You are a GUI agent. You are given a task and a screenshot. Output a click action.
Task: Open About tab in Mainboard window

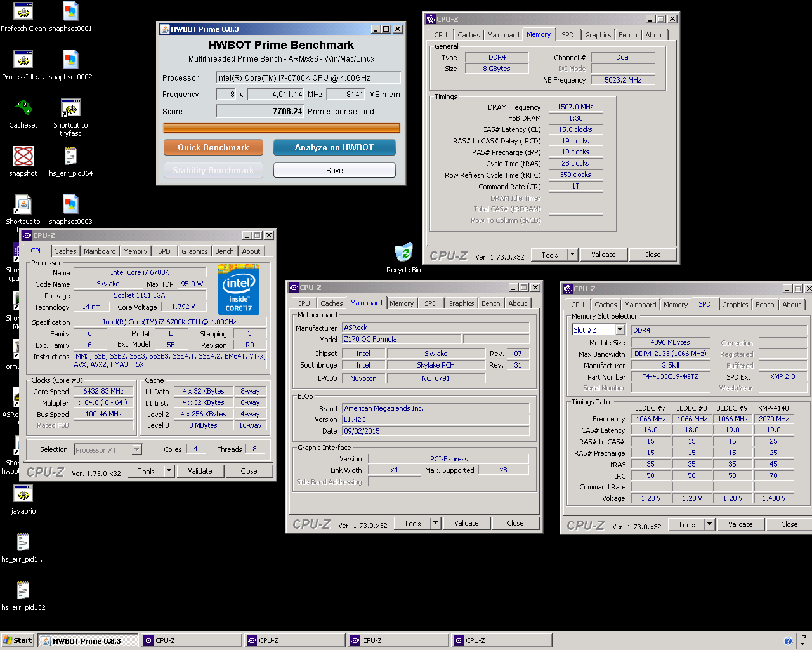(x=518, y=303)
